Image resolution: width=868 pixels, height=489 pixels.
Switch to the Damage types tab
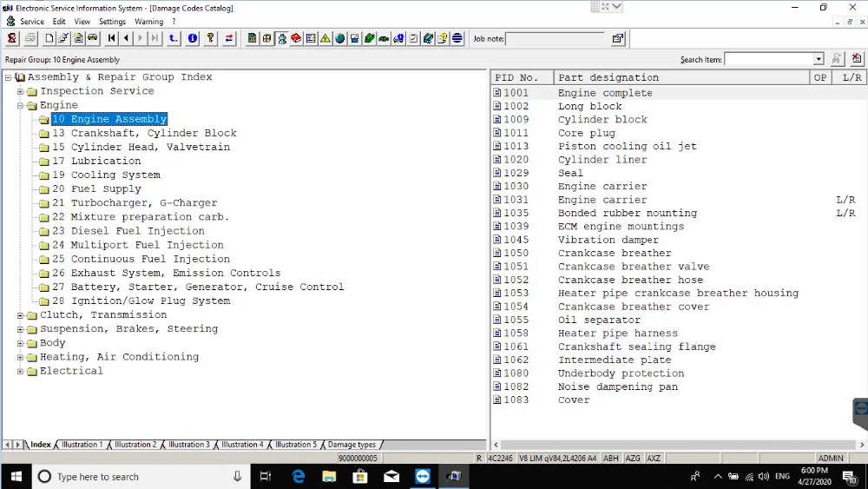coord(352,445)
